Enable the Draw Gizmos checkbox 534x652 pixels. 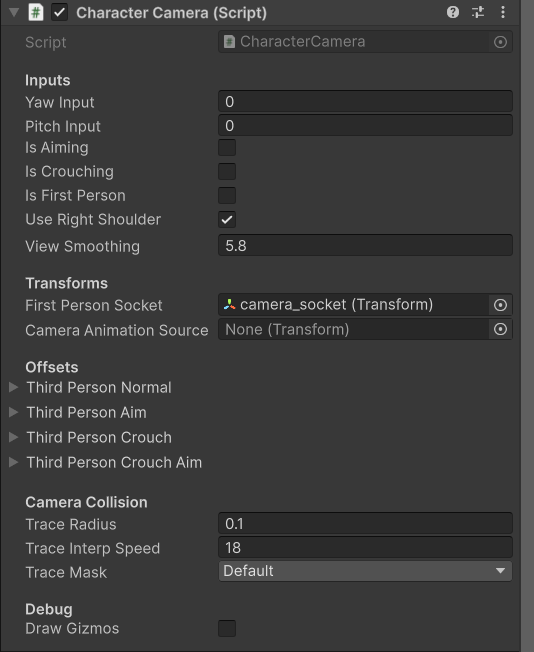coord(227,628)
